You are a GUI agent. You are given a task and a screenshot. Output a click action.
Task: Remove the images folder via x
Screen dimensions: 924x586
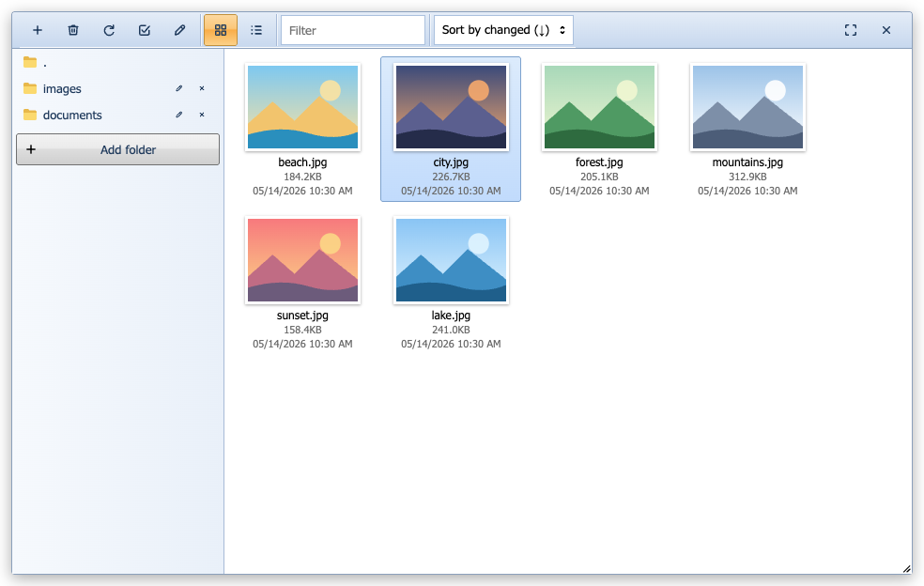pyautogui.click(x=202, y=88)
